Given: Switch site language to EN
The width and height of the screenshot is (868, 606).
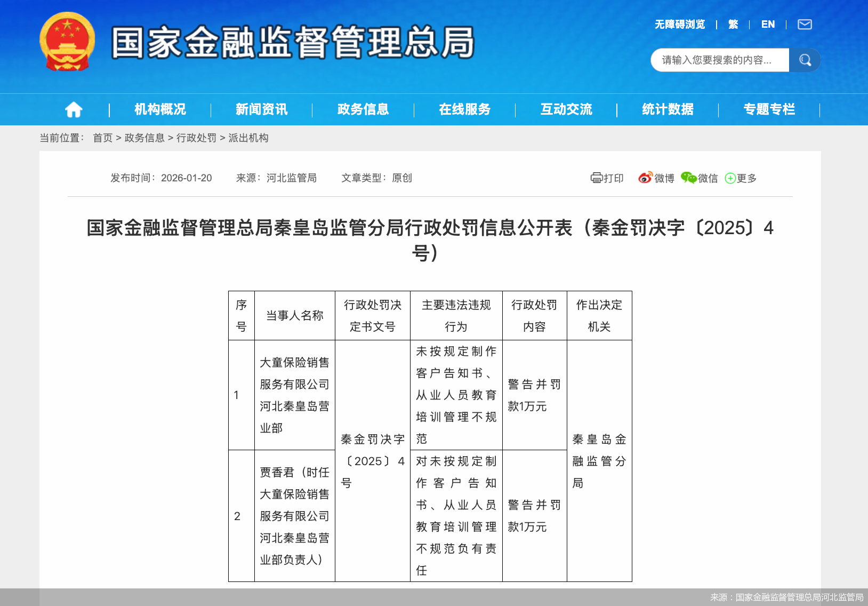Looking at the screenshot, I should coord(768,24).
